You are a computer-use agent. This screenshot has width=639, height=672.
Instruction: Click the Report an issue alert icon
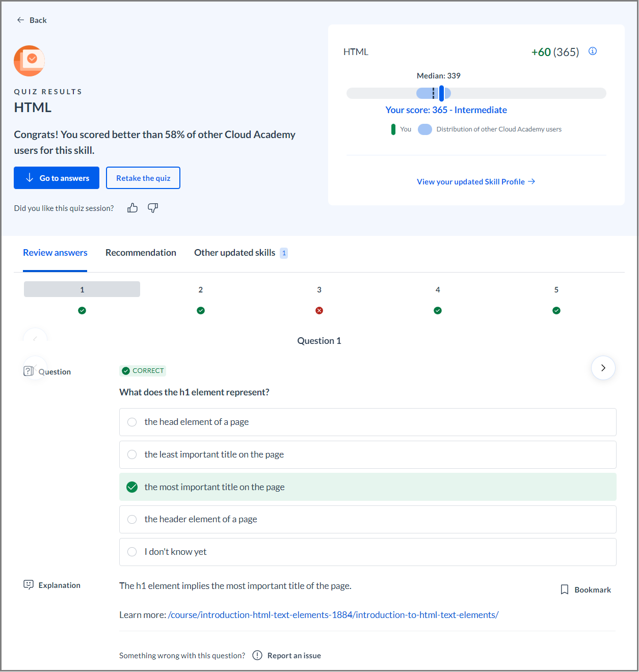[x=258, y=655]
